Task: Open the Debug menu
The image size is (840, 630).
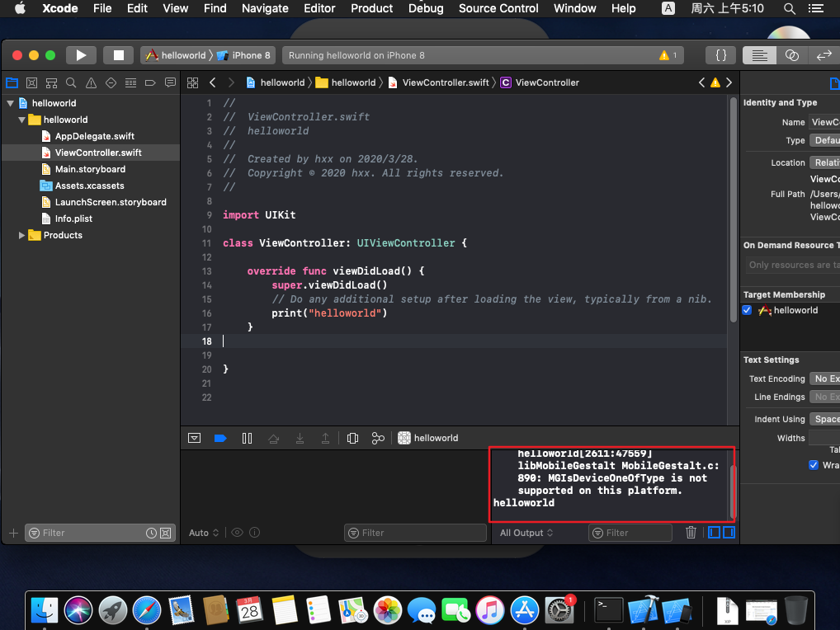Action: 426,8
